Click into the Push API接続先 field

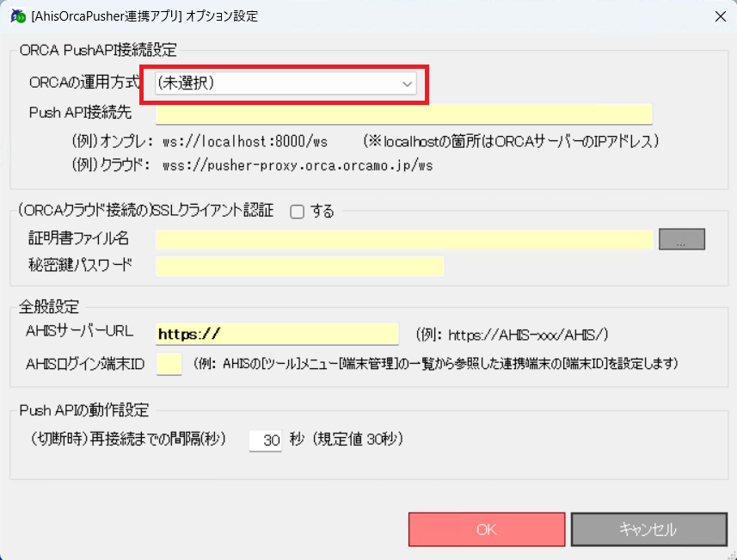(x=403, y=114)
